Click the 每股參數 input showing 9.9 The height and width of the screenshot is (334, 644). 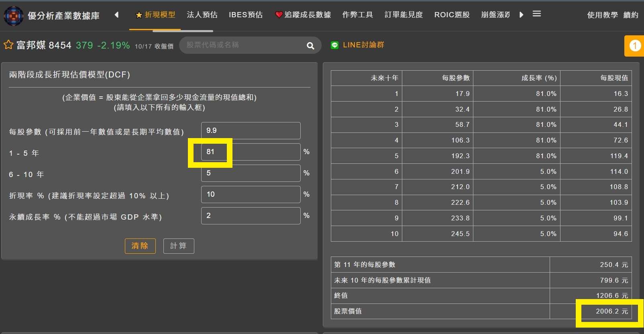pos(251,130)
